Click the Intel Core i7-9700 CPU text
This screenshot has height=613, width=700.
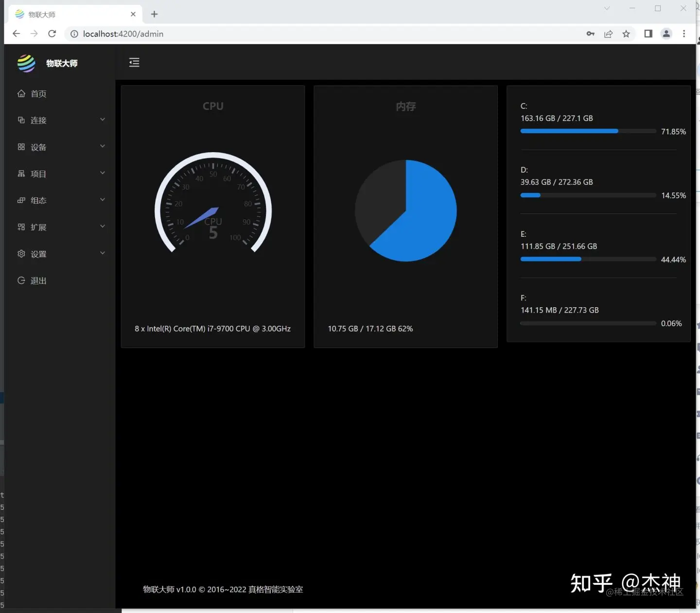212,329
